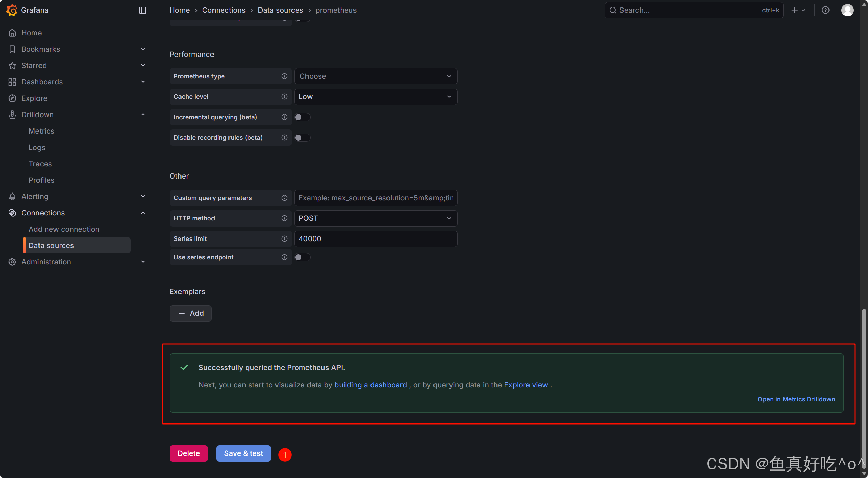The height and width of the screenshot is (478, 868).
Task: Open the help question-mark icon
Action: coord(825,10)
